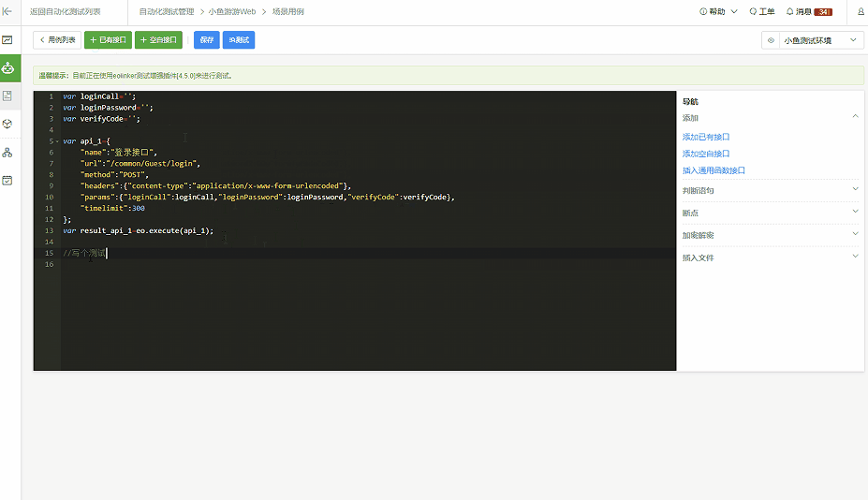
Task: Click the var loginCall code line
Action: point(99,96)
